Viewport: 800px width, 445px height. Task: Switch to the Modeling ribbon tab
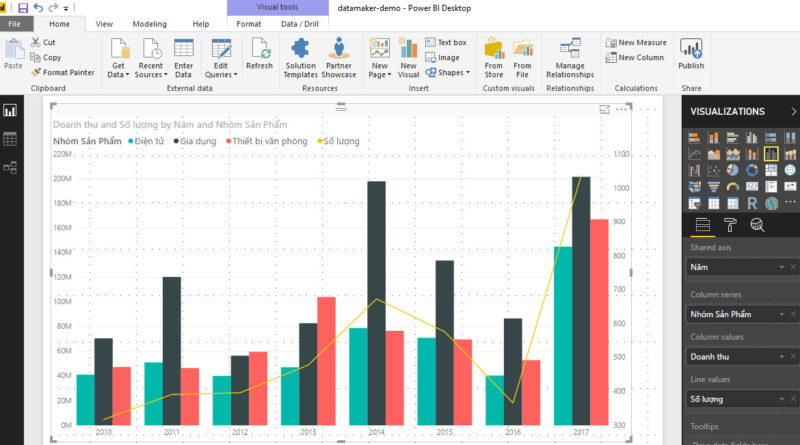[x=150, y=23]
